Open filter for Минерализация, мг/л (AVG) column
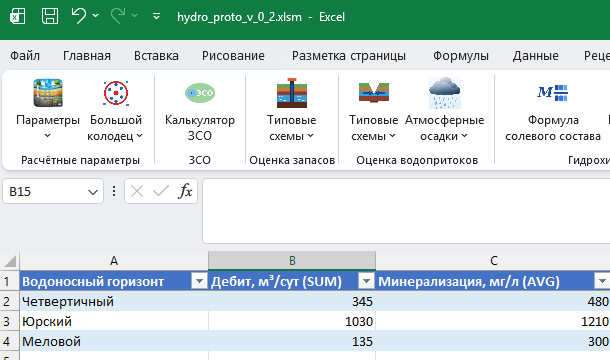This screenshot has height=360, width=610. tap(602, 281)
